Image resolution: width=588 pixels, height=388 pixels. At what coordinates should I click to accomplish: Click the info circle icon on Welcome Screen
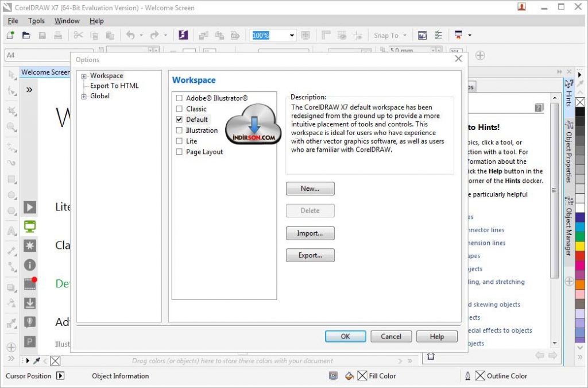pos(30,265)
